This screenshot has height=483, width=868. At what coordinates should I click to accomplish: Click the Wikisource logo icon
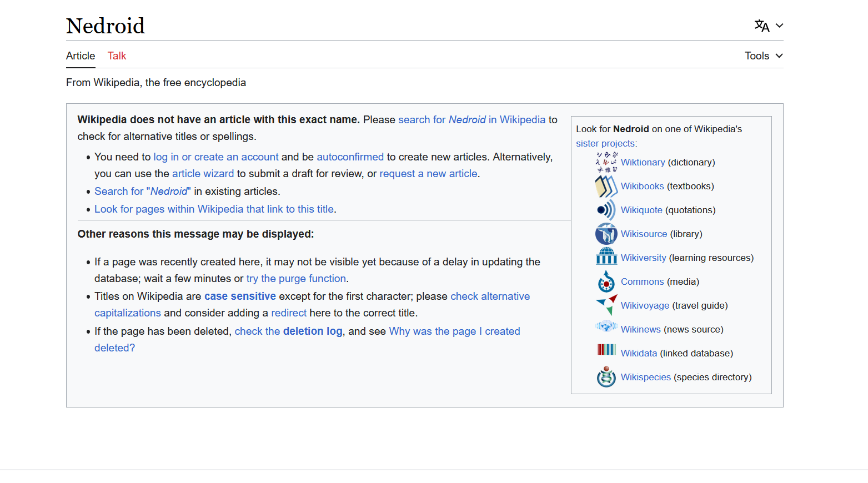point(606,234)
